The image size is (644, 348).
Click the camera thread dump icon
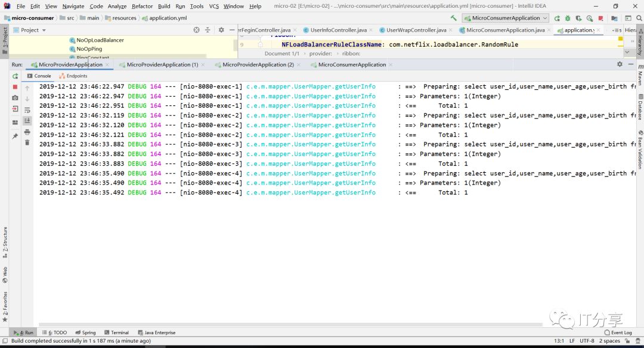pos(15,98)
